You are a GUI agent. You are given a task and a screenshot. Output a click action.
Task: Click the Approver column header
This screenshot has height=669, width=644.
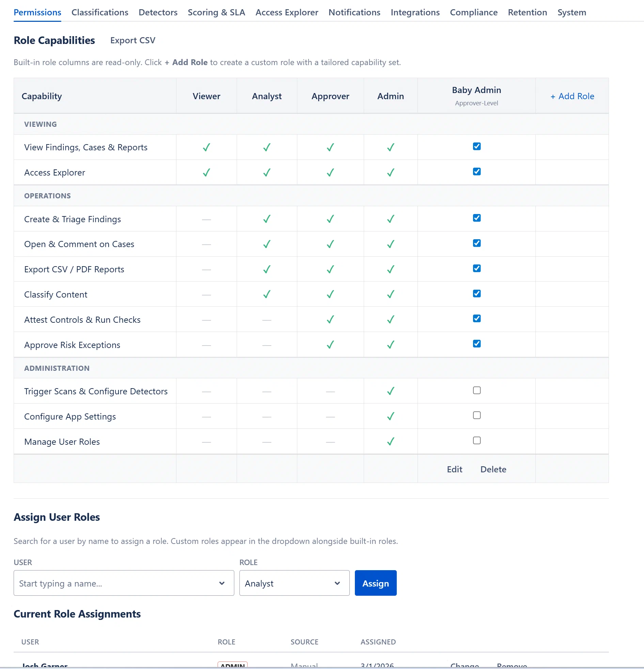330,96
